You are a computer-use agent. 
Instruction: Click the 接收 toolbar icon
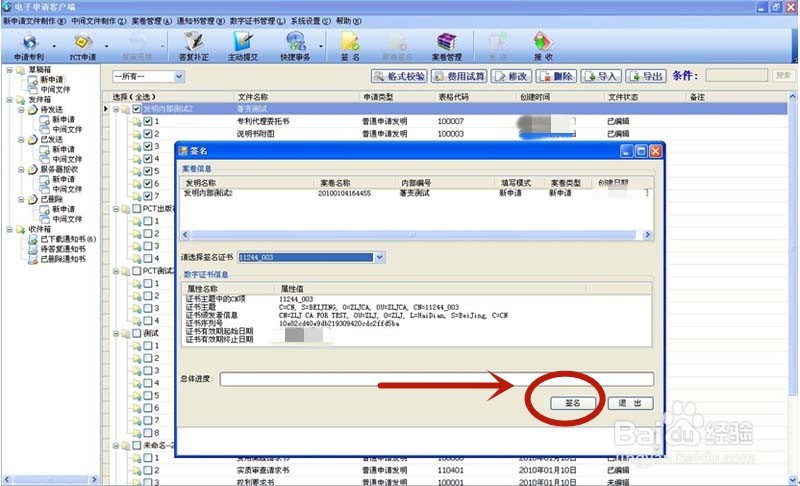point(543,47)
